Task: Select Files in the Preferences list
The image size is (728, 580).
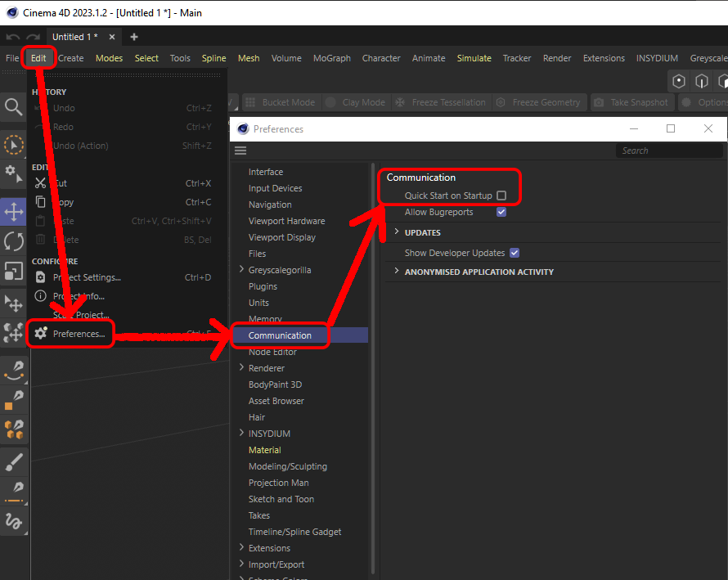Action: tap(257, 254)
